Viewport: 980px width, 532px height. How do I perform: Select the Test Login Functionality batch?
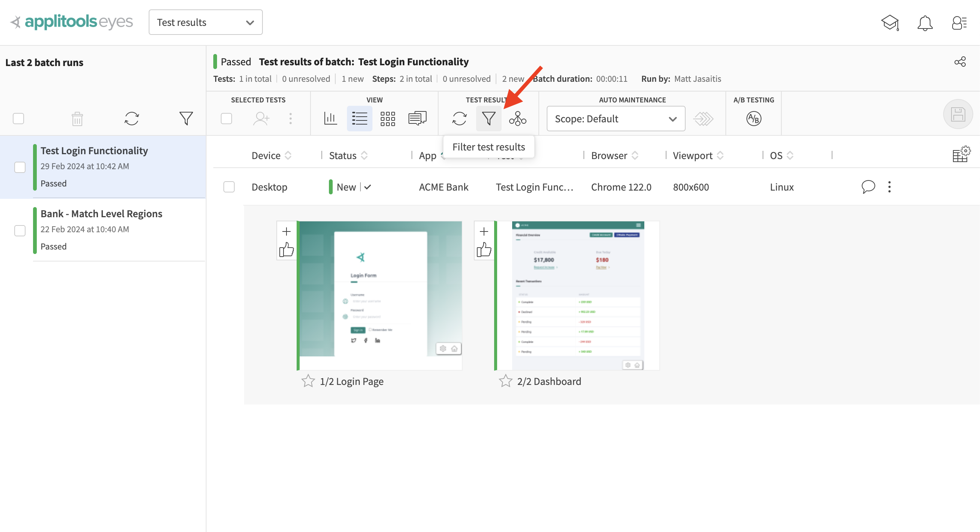[x=103, y=167]
